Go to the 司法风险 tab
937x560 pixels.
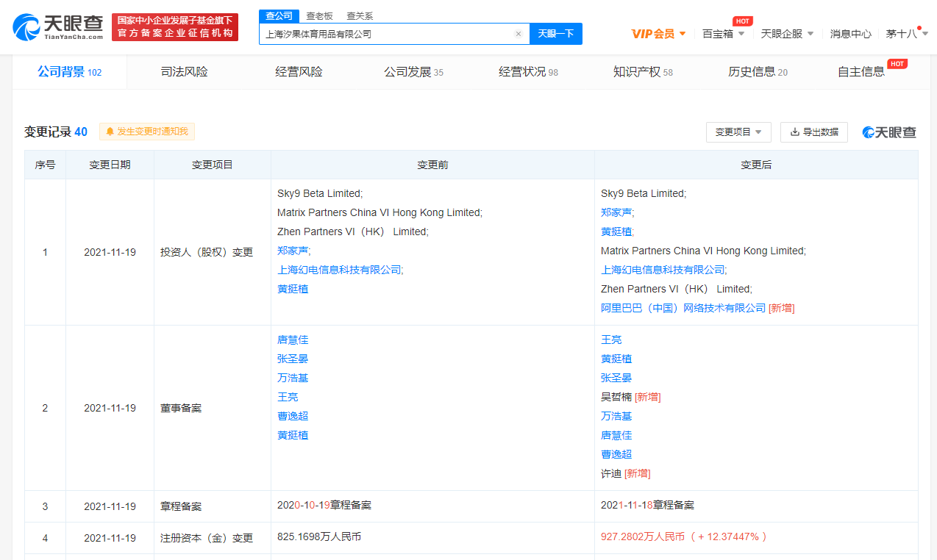(x=184, y=72)
